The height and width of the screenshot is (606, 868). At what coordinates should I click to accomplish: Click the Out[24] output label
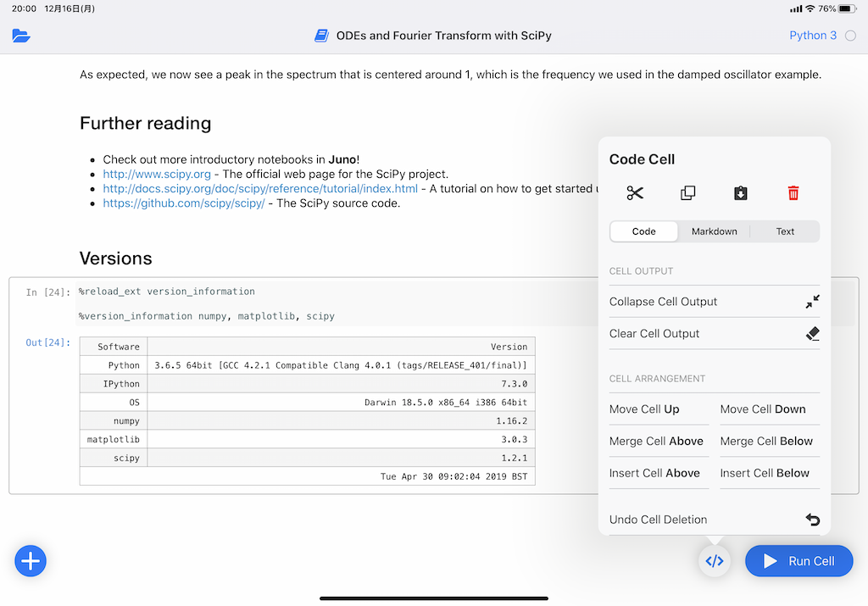pyautogui.click(x=48, y=342)
